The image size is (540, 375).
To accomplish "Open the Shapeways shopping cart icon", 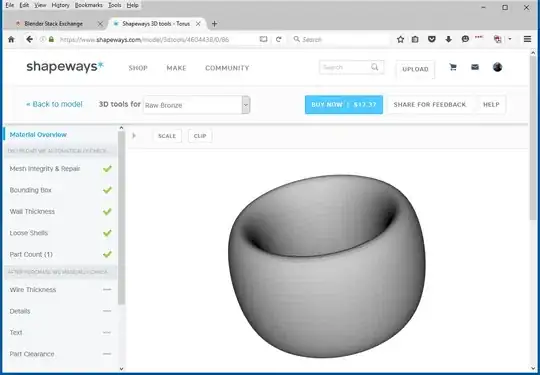I will click(x=453, y=67).
